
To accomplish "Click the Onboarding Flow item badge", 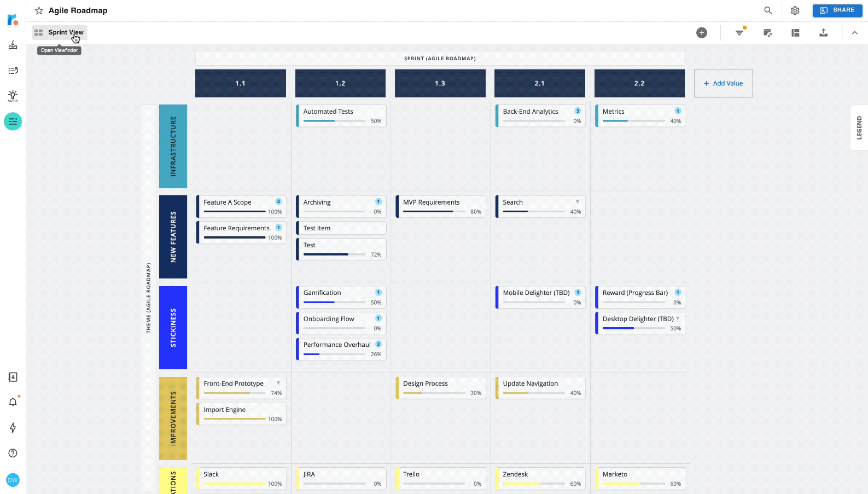I will point(378,318).
